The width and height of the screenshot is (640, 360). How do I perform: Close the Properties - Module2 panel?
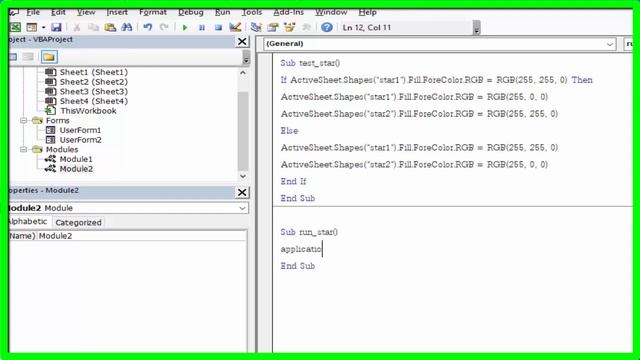pos(242,192)
